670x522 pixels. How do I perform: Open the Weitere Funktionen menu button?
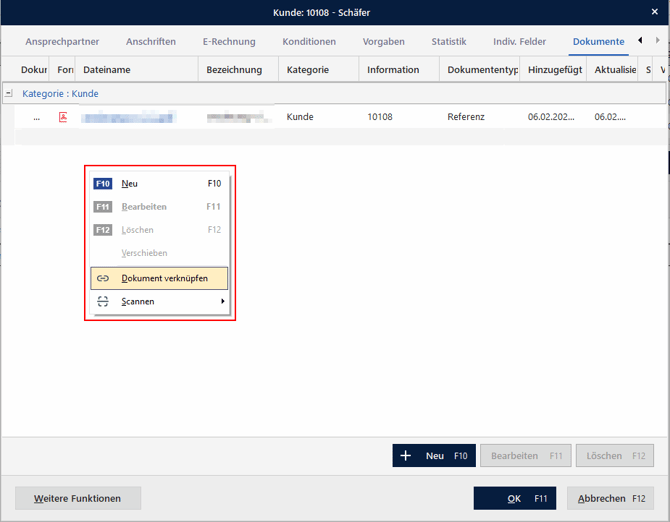pos(78,498)
